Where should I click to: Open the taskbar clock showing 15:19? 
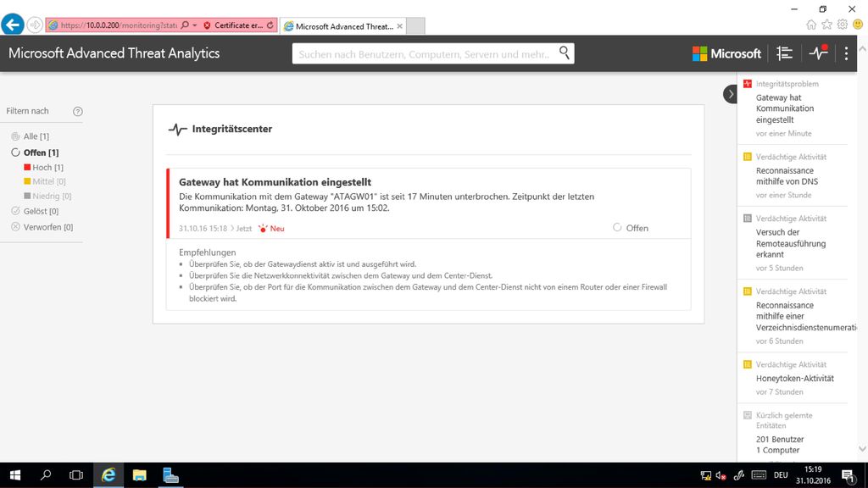pos(813,475)
